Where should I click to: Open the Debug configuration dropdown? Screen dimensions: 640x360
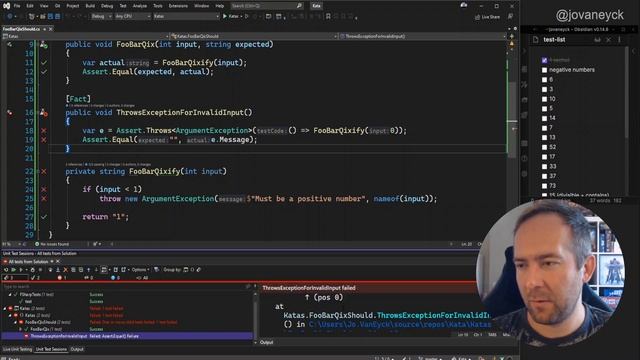click(x=101, y=16)
